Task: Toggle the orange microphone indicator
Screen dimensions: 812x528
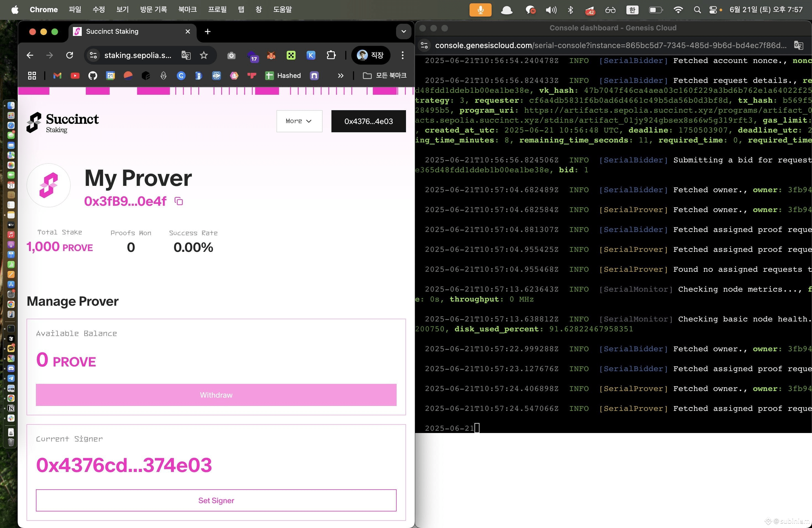Action: (x=480, y=10)
